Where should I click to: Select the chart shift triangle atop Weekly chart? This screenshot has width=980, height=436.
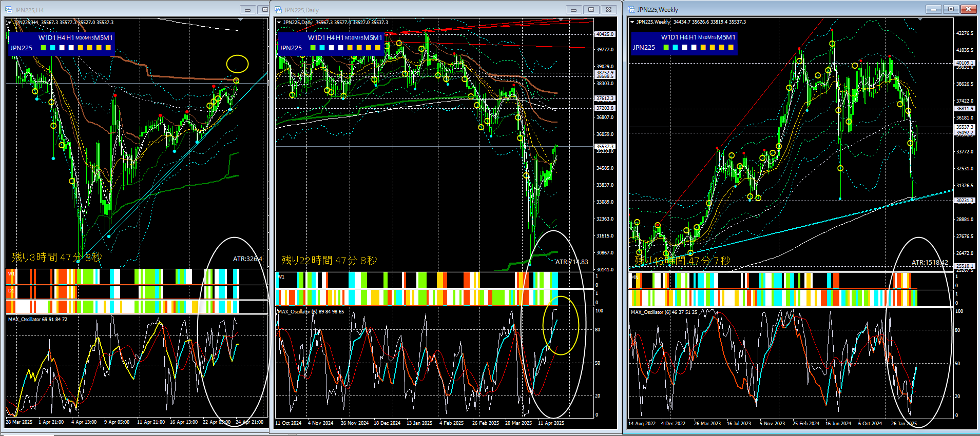pyautogui.click(x=920, y=19)
